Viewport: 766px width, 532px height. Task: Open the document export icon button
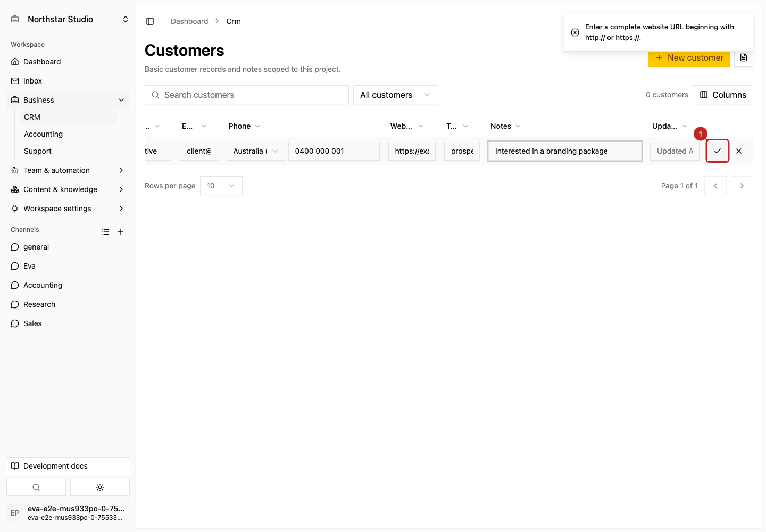744,57
